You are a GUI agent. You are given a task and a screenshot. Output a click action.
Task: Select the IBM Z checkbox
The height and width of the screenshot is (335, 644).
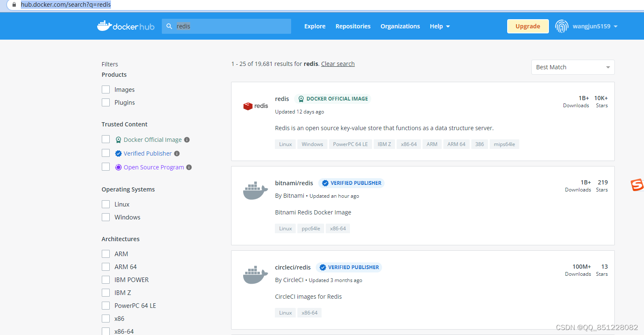106,293
